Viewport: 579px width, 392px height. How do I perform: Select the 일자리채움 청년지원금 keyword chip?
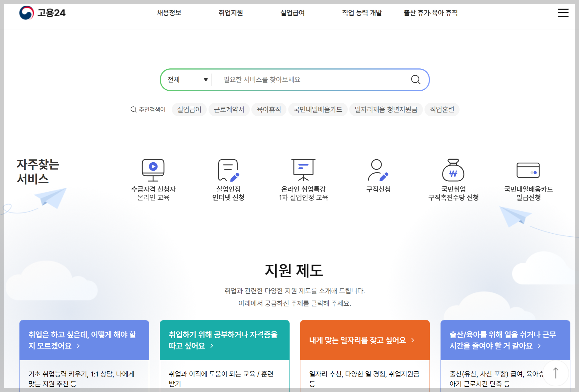386,109
